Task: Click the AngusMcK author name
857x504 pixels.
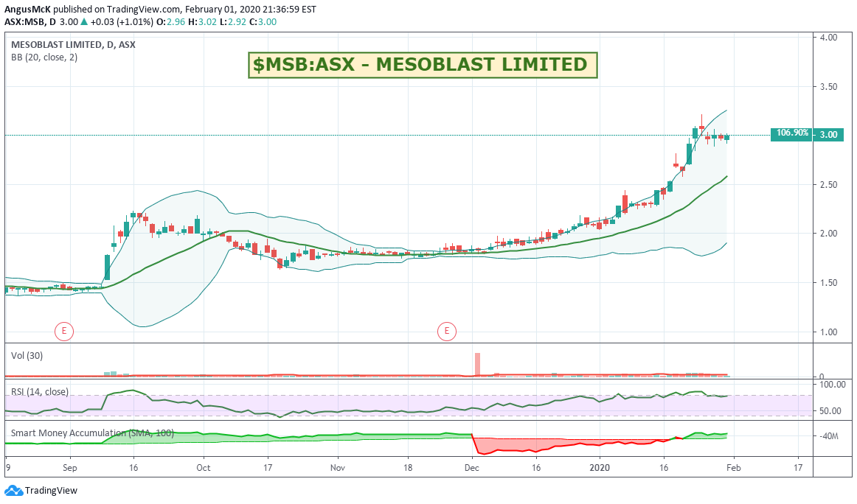Action: pos(27,10)
